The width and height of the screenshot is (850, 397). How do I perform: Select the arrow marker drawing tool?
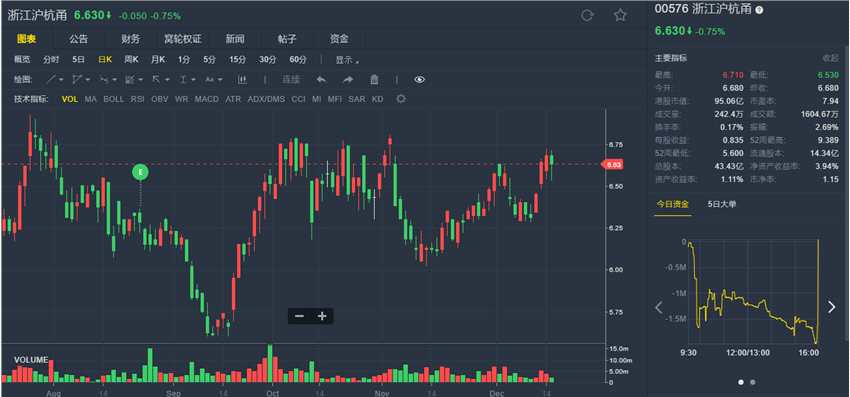pyautogui.click(x=156, y=80)
